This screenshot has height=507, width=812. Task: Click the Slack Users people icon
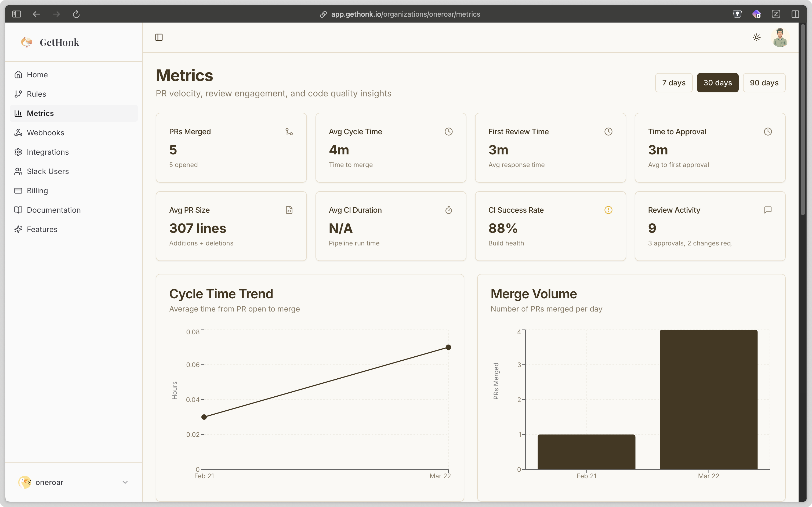point(18,171)
